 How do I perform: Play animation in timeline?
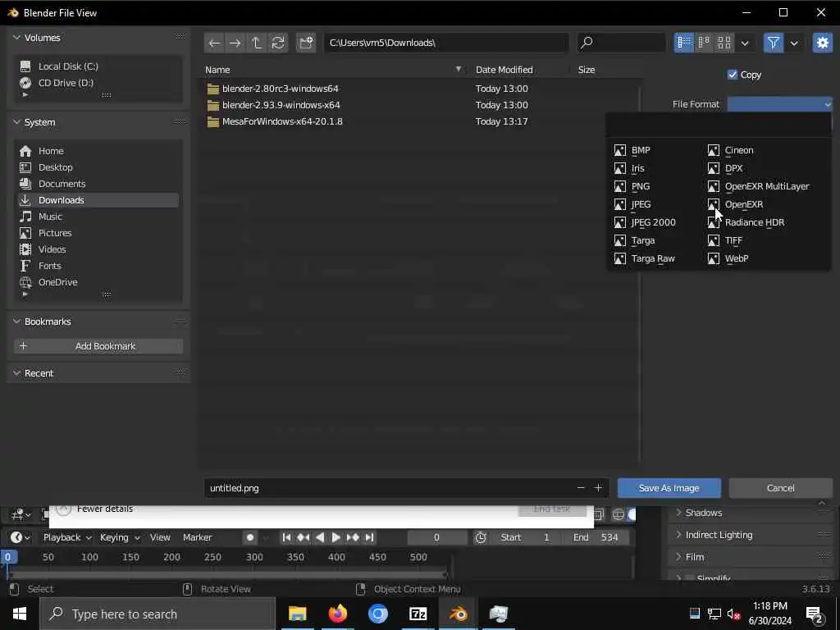[336, 537]
